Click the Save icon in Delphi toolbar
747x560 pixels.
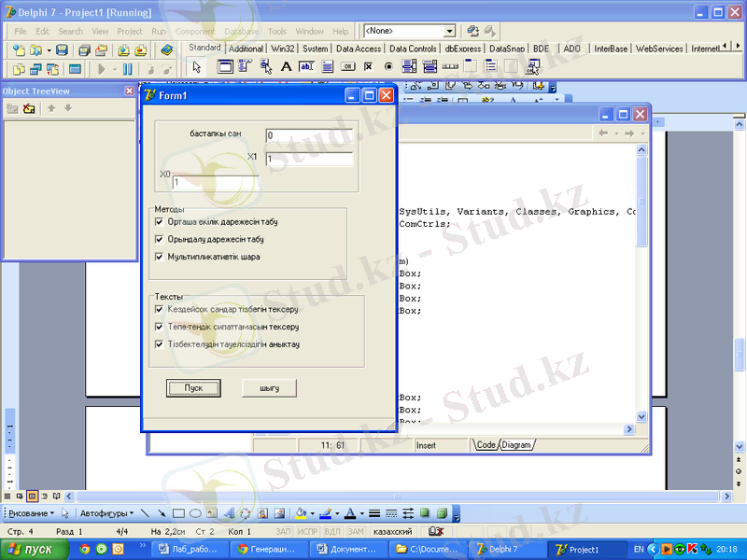click(62, 50)
